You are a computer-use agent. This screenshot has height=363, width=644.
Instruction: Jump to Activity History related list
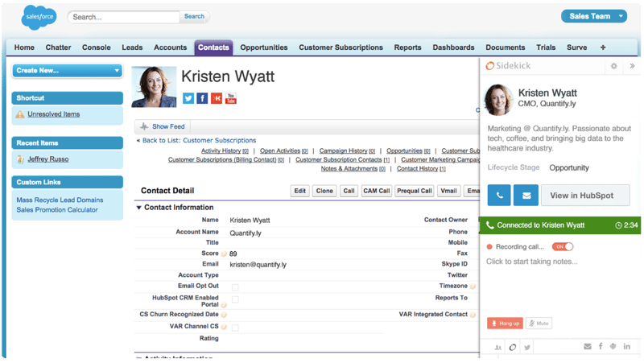tap(225, 151)
